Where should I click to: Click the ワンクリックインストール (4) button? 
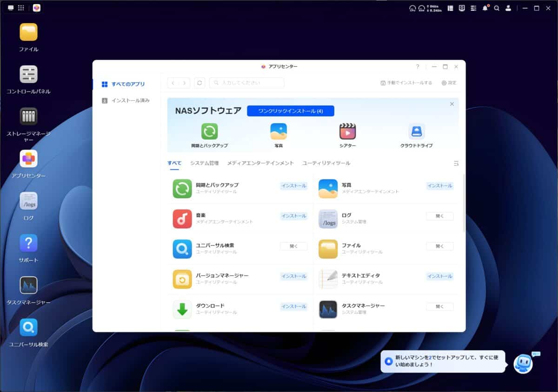pos(290,111)
